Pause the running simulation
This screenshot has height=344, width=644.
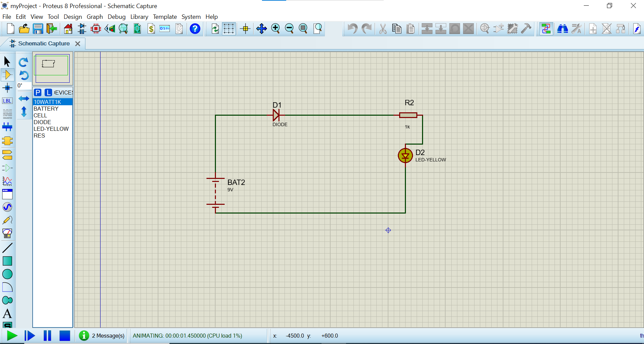tap(47, 336)
